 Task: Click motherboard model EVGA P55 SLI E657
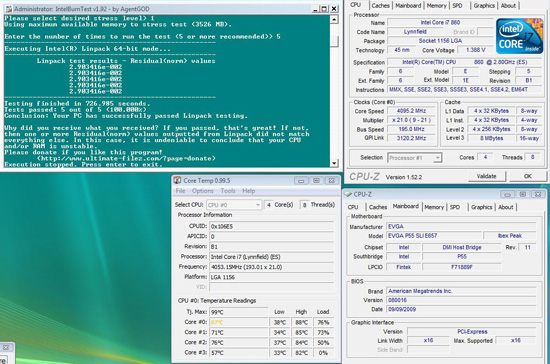tap(434, 236)
